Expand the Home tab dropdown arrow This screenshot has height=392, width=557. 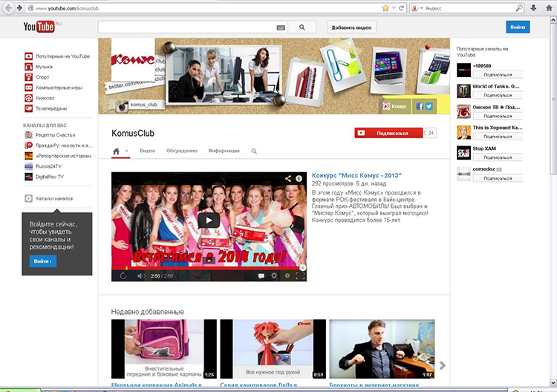tap(126, 151)
